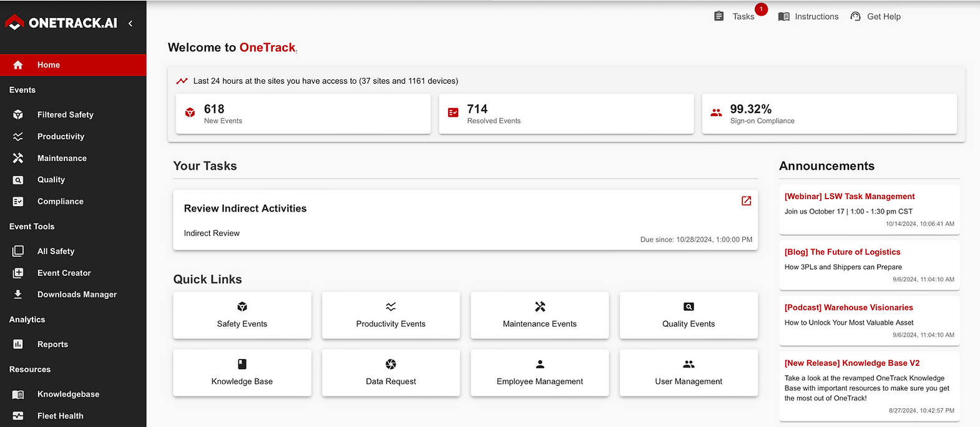The height and width of the screenshot is (427, 980).
Task: Click the Event Creator plus icon
Action: [18, 273]
